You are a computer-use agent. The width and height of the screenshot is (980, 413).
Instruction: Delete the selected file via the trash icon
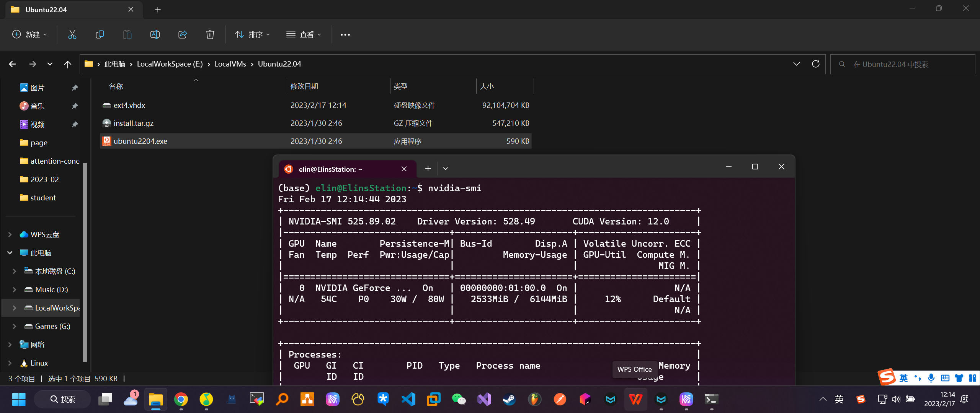(210, 34)
